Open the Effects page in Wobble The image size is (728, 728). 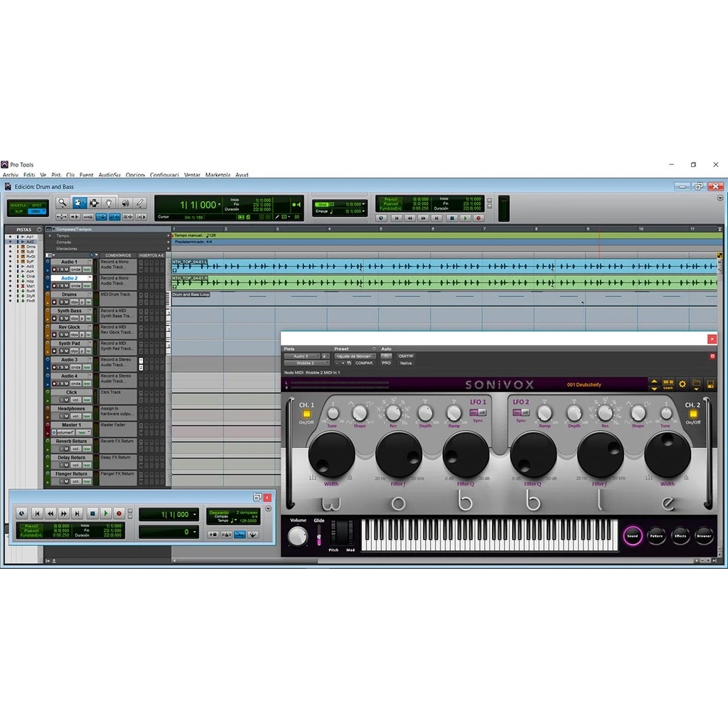point(680,536)
